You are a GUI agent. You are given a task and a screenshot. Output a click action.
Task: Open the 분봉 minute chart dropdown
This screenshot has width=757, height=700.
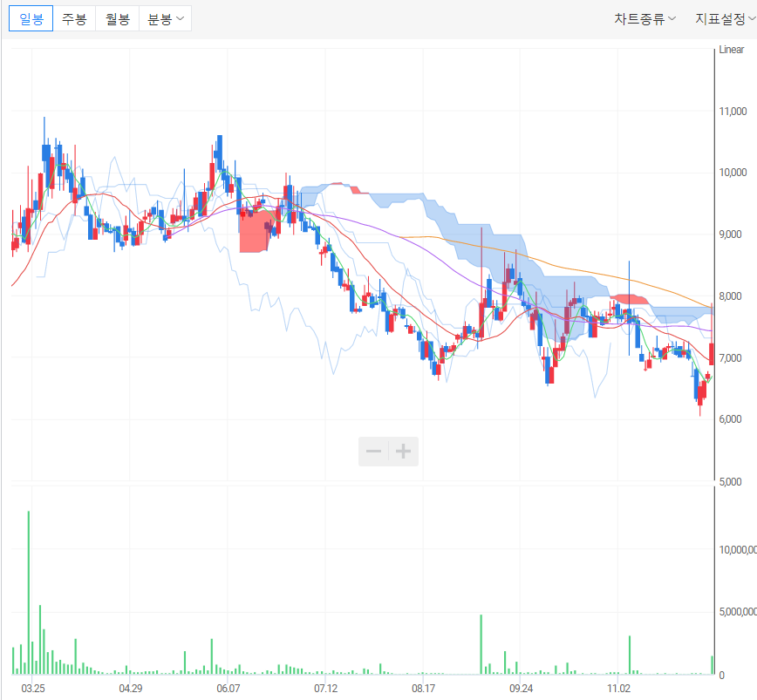point(165,19)
